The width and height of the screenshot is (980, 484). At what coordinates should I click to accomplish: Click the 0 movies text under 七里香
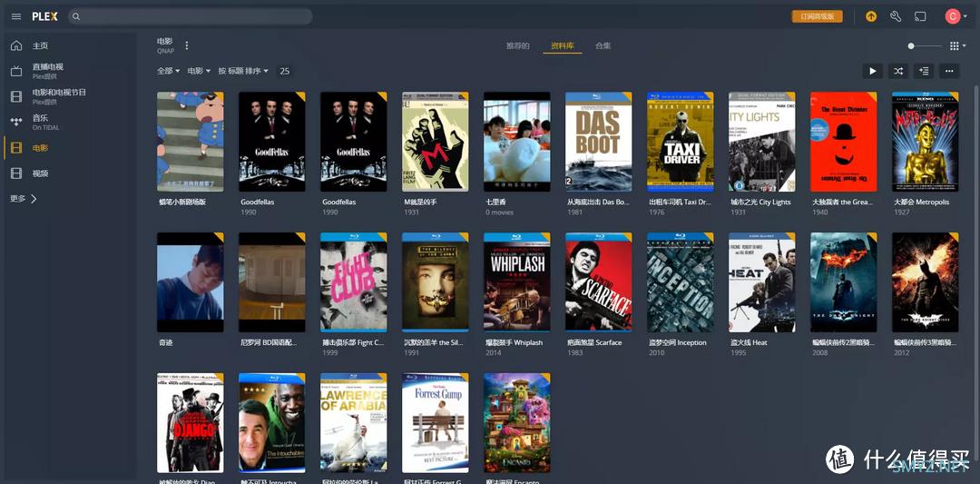pos(499,212)
